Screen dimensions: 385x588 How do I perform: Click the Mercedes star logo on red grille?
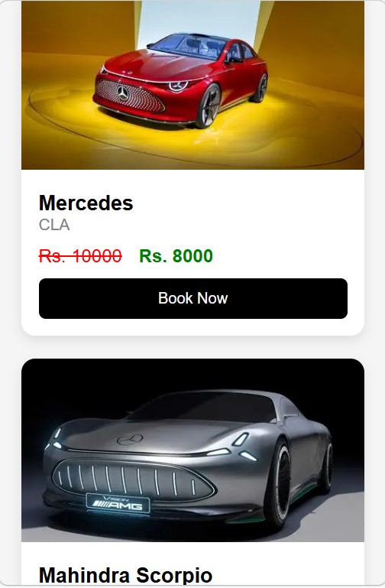pos(123,93)
